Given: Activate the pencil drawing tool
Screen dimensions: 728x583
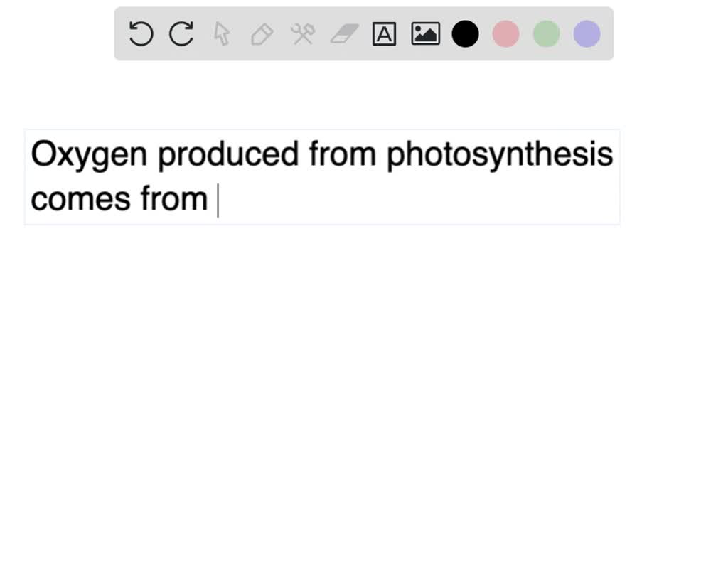Looking at the screenshot, I should 262,33.
